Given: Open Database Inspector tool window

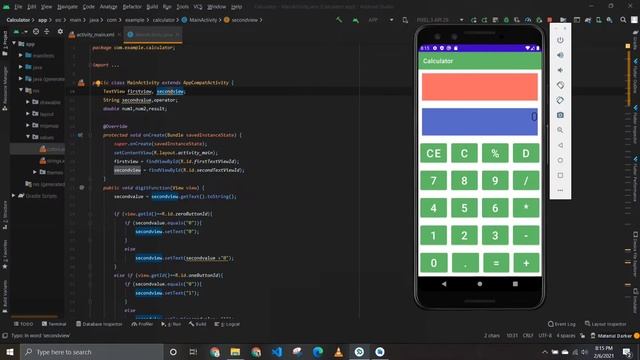Looking at the screenshot, I should [99, 324].
